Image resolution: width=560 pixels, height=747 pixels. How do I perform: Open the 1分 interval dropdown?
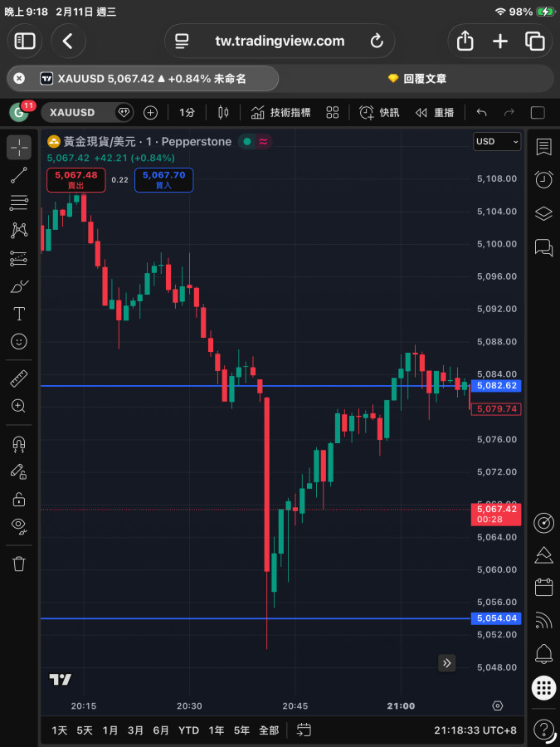[187, 112]
